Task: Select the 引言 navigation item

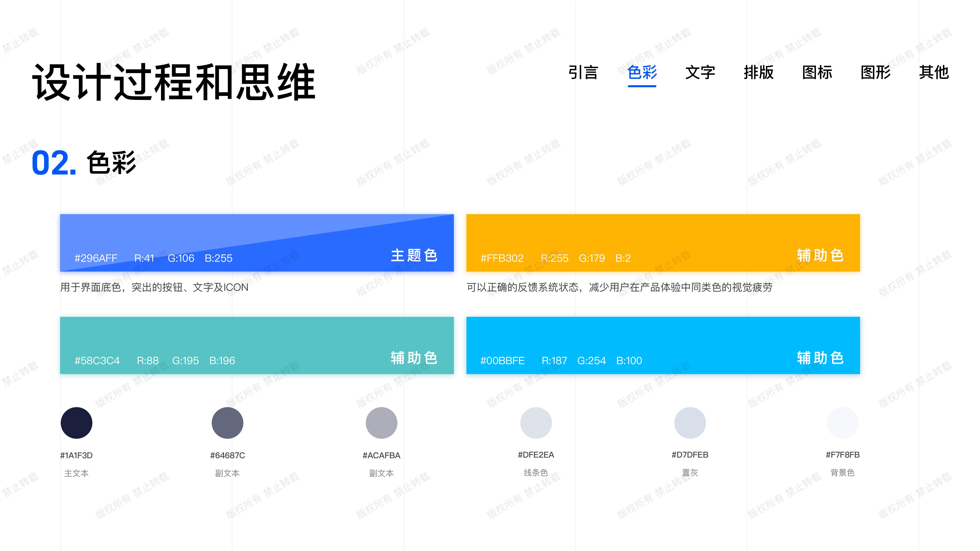Action: click(x=583, y=73)
